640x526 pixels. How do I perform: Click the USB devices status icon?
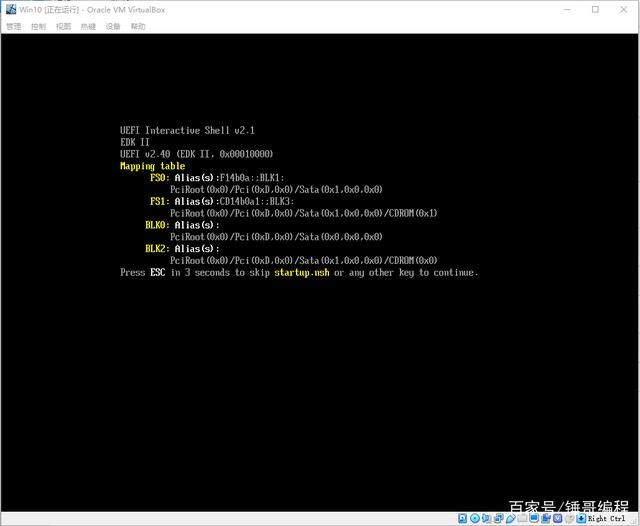[x=511, y=518]
